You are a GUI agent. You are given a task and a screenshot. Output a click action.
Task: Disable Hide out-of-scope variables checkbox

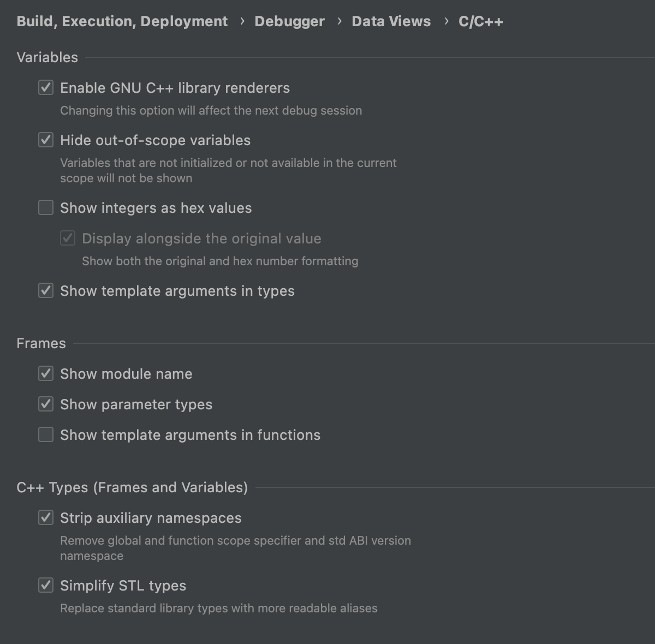point(46,140)
